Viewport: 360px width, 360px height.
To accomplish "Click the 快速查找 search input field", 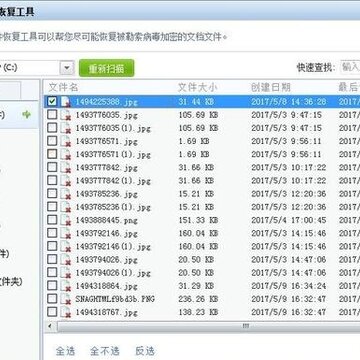I will click(x=350, y=67).
